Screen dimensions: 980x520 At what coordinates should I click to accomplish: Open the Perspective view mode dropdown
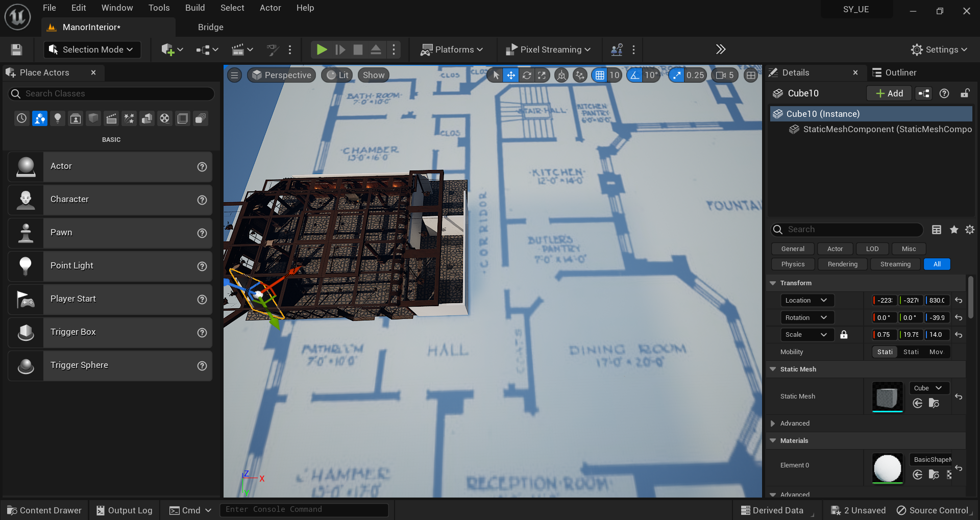pyautogui.click(x=281, y=75)
